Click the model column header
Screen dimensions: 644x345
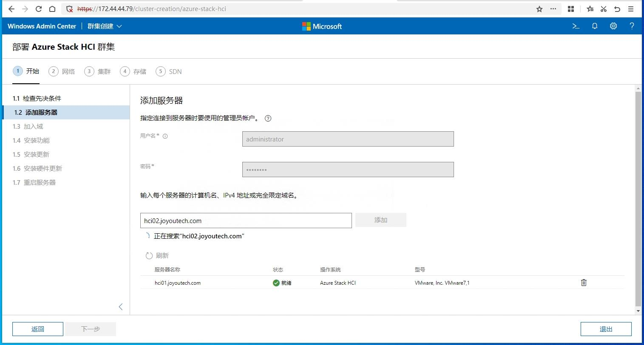(420, 270)
